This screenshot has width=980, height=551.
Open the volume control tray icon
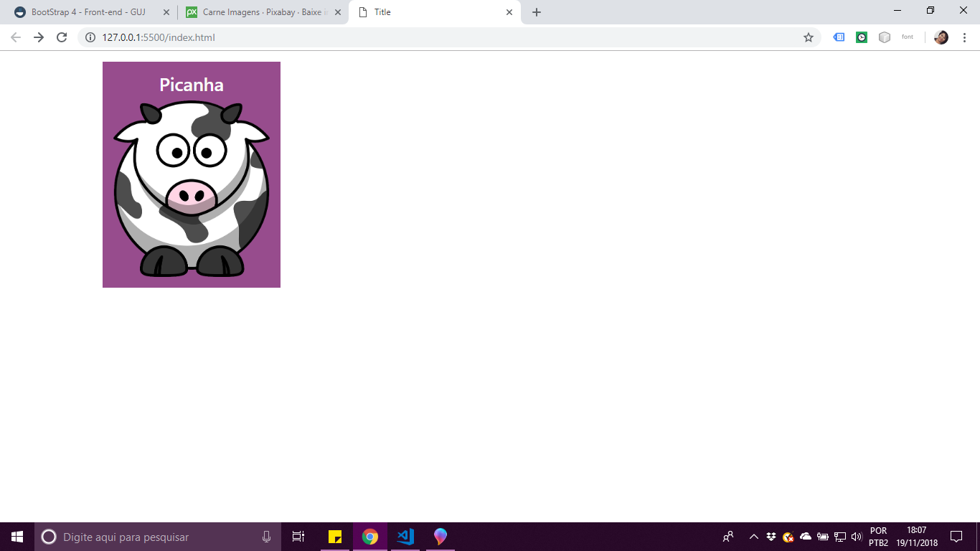pos(857,537)
